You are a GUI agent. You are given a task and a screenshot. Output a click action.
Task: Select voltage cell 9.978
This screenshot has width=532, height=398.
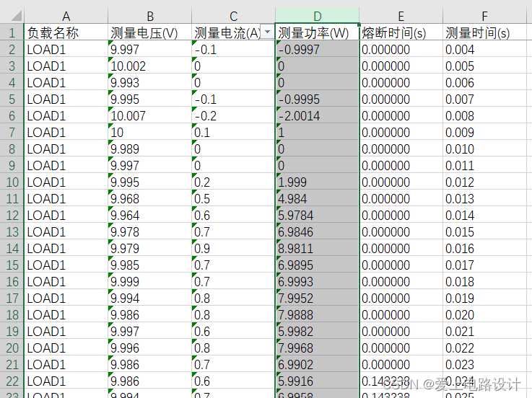pyautogui.click(x=149, y=232)
